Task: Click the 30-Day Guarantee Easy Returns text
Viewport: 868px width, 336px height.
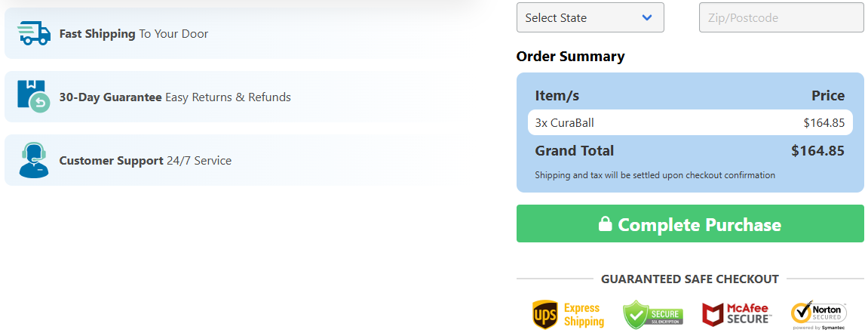Action: (x=175, y=97)
